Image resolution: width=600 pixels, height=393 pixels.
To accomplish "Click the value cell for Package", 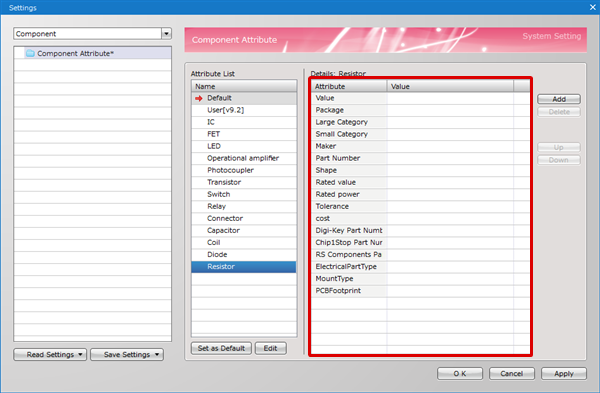I will [450, 110].
